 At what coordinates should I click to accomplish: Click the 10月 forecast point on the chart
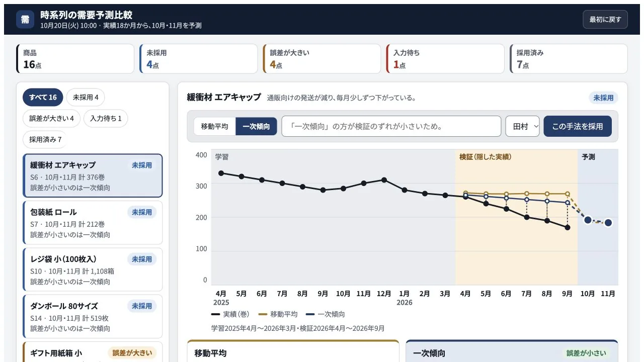588,220
